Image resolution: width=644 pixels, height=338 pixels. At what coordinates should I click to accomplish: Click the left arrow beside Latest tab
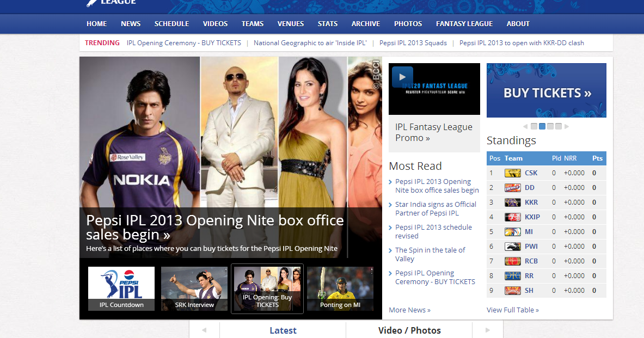pos(204,330)
